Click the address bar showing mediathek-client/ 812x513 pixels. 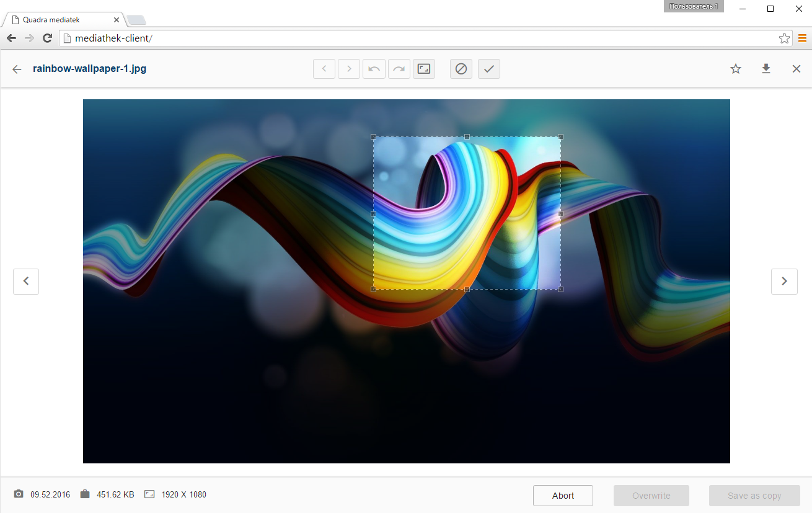click(x=421, y=38)
